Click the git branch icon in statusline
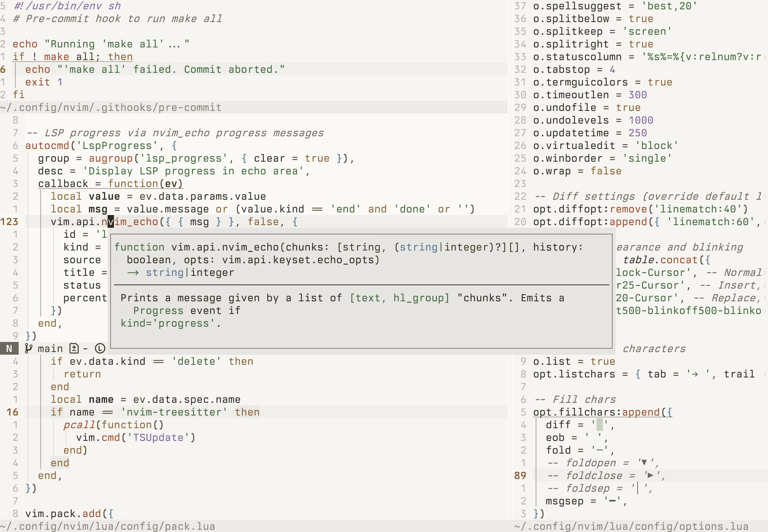The height and width of the screenshot is (532, 768). coord(28,348)
